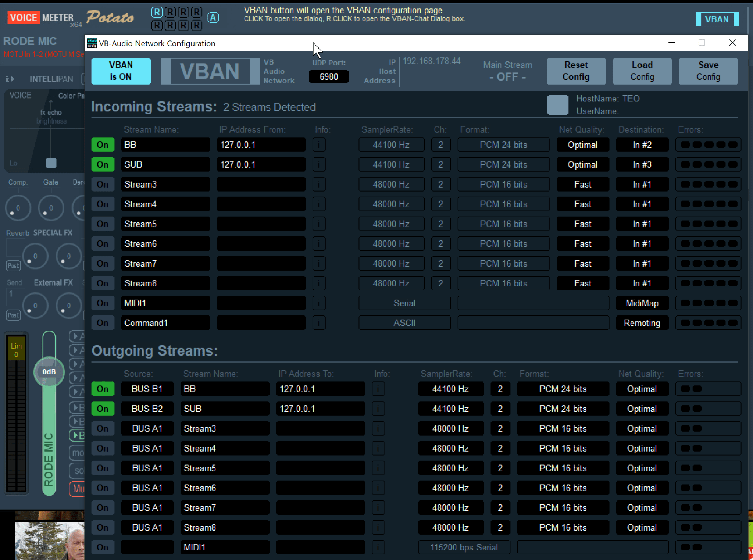Open info icon for outgoing MIDI1
Screen dimensions: 753x560
[378, 547]
